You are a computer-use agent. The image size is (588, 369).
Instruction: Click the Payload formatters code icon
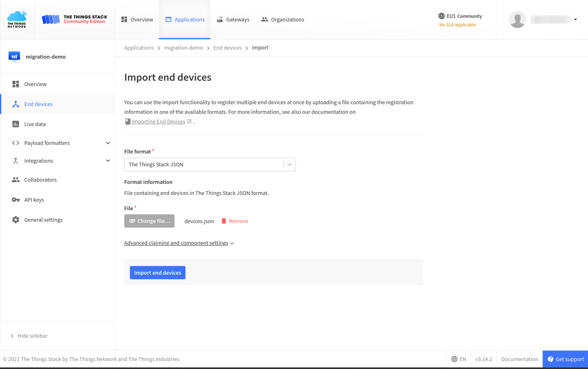coord(16,143)
